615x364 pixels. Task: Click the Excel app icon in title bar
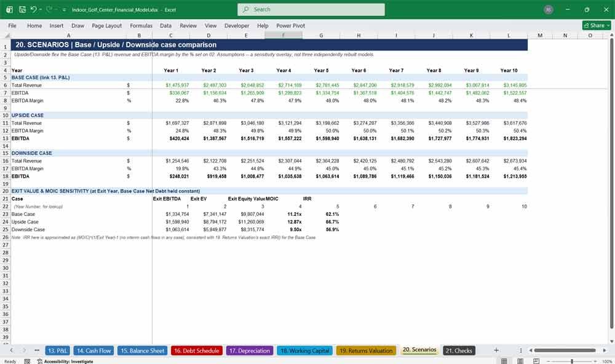click(x=9, y=9)
